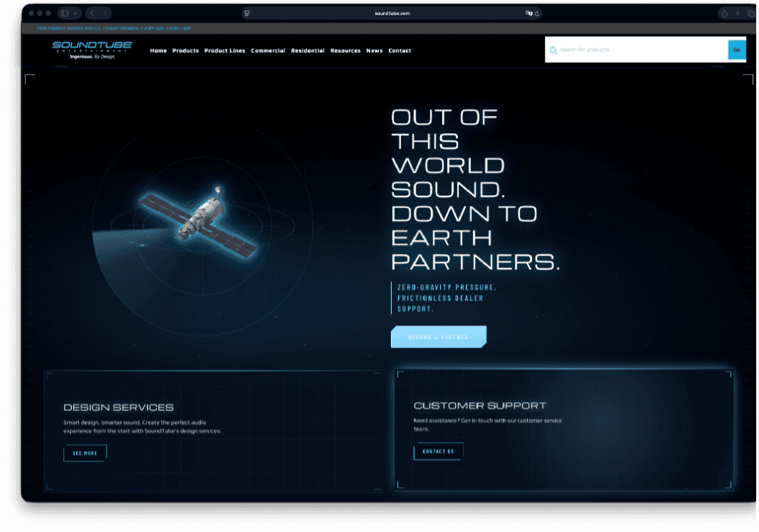Open the Resources menu

coord(345,50)
